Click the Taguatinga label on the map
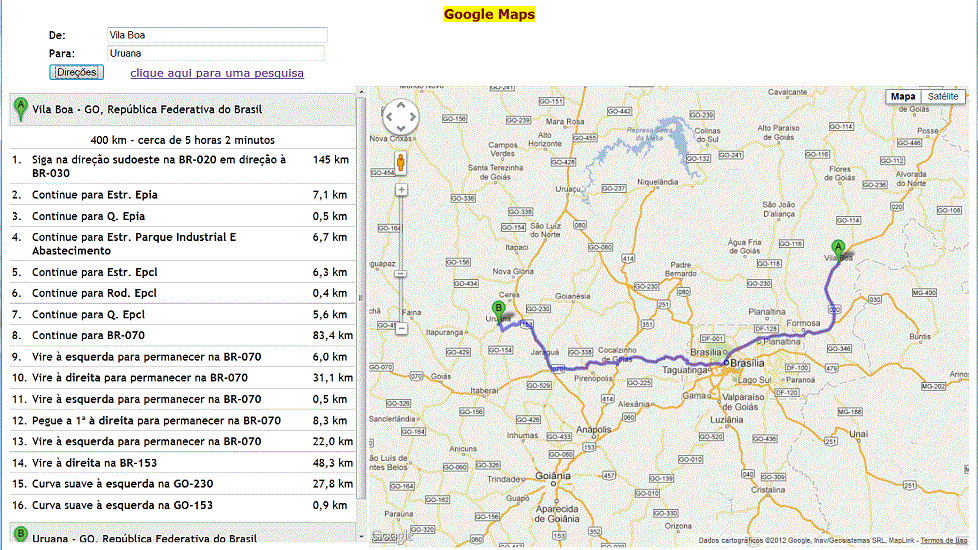978x550 pixels. tap(685, 370)
